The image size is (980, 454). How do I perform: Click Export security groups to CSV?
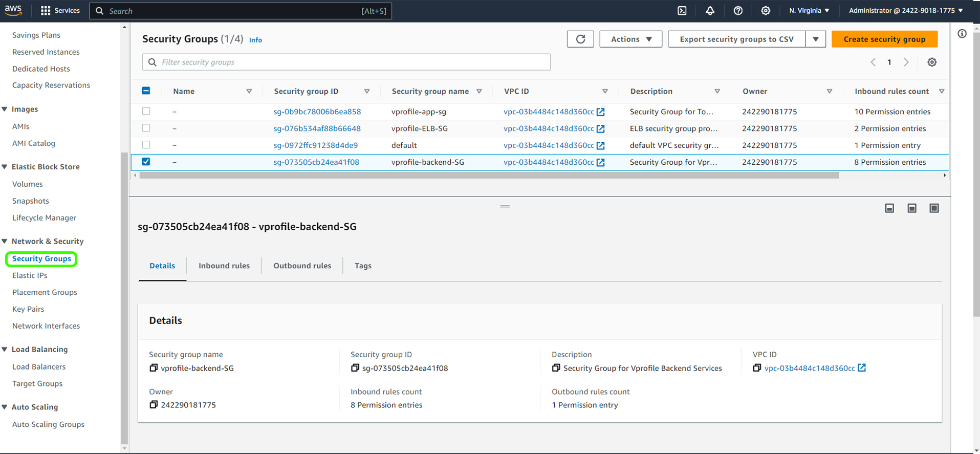tap(736, 39)
